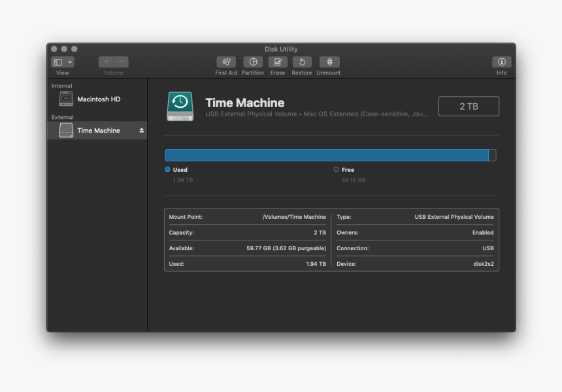Click the First Aid toolbar icon

pos(226,62)
